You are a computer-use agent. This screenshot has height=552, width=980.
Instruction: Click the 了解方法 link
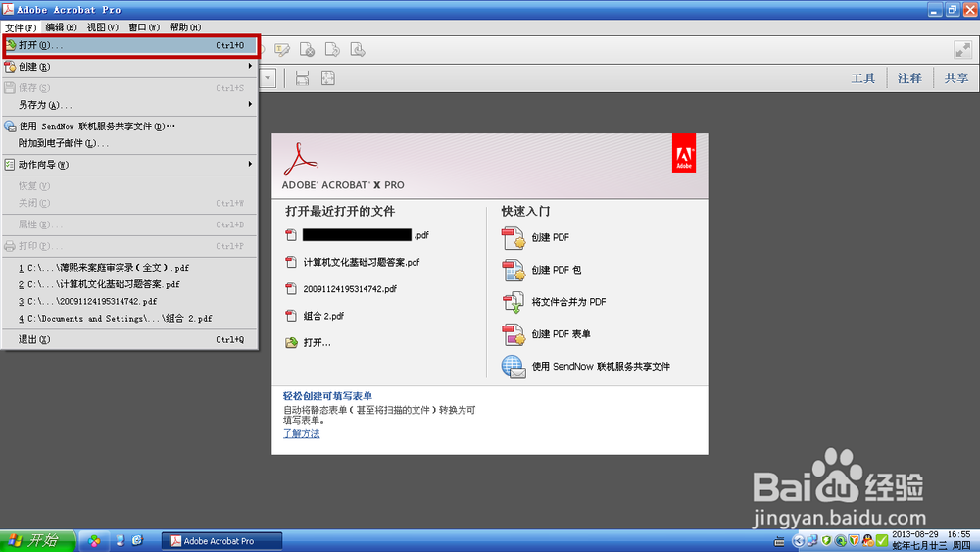(x=301, y=433)
